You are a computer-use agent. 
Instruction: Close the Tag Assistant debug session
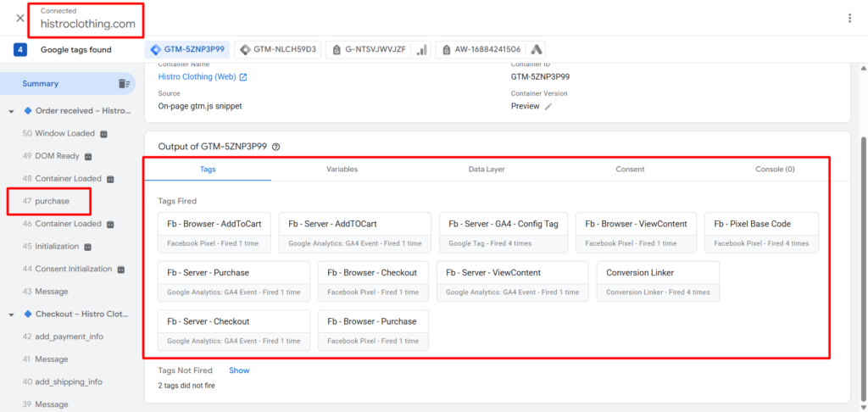click(x=19, y=18)
